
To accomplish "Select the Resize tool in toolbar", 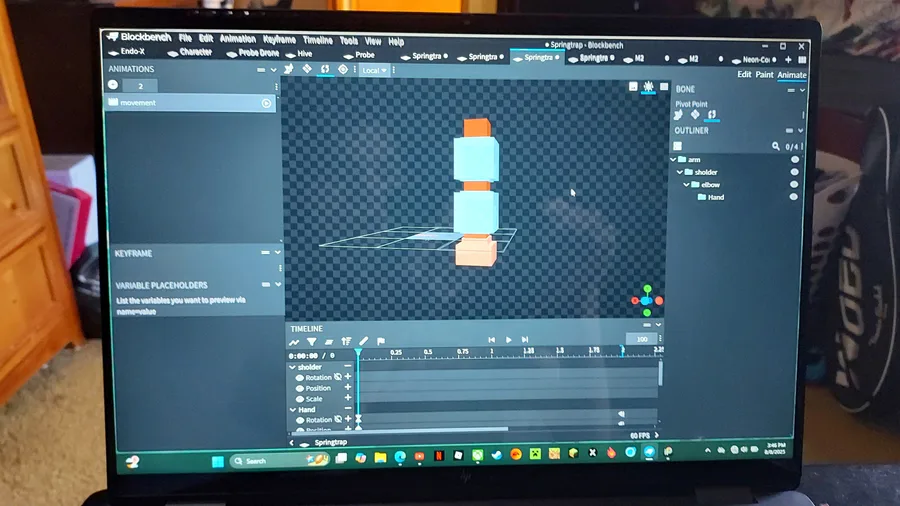I will click(x=307, y=69).
